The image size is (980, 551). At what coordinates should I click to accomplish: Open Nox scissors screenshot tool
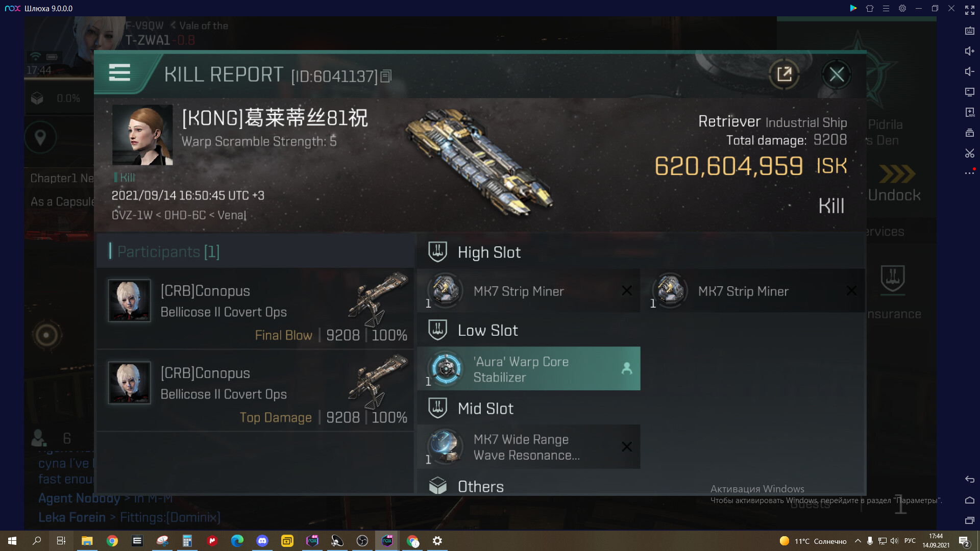coord(970,153)
